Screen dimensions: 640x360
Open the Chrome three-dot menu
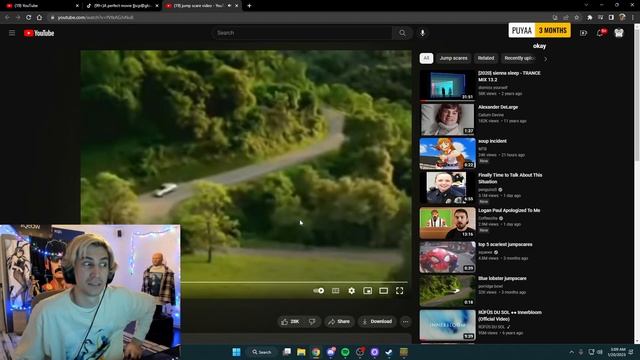[633, 18]
